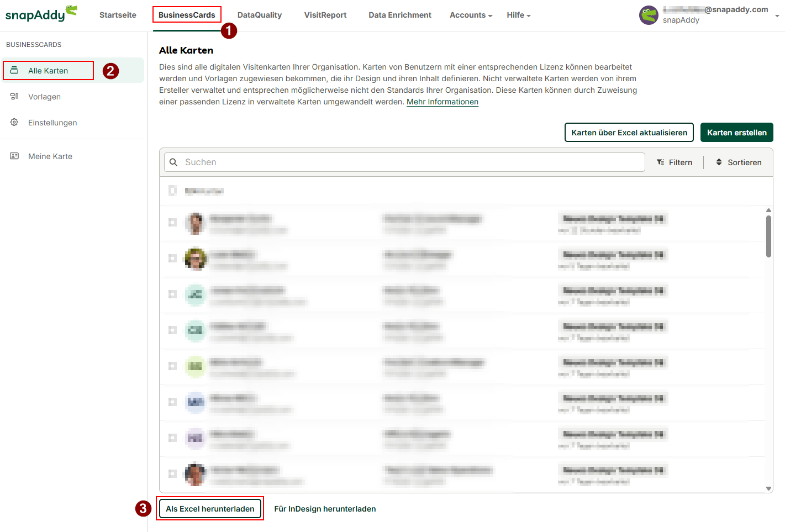
Task: Open the last visible contact's photo avatar
Action: (x=195, y=474)
